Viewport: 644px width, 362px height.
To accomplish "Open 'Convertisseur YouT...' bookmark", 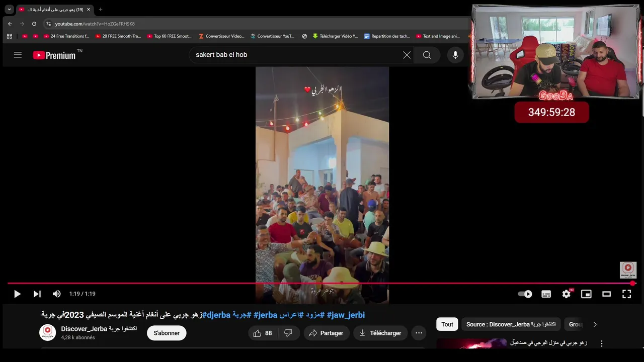I will [273, 36].
